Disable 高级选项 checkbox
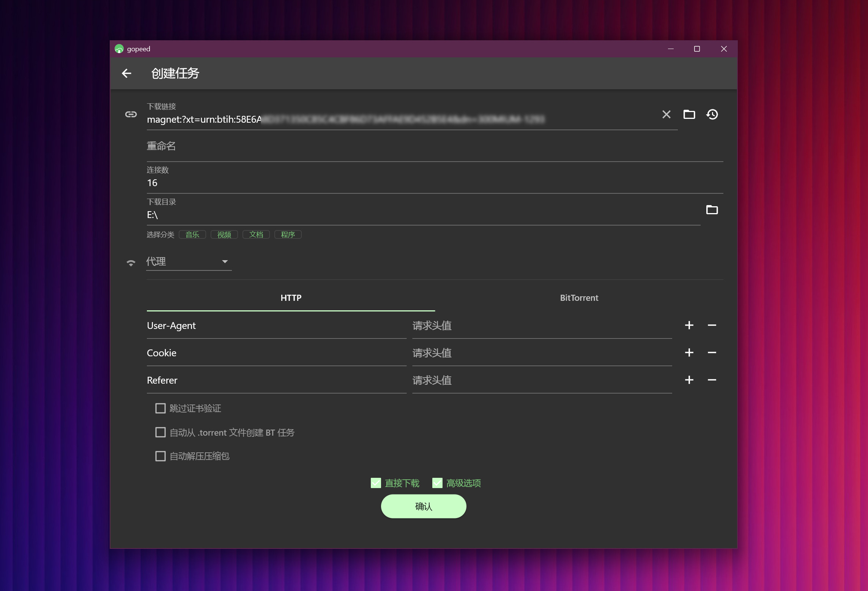 click(x=437, y=483)
